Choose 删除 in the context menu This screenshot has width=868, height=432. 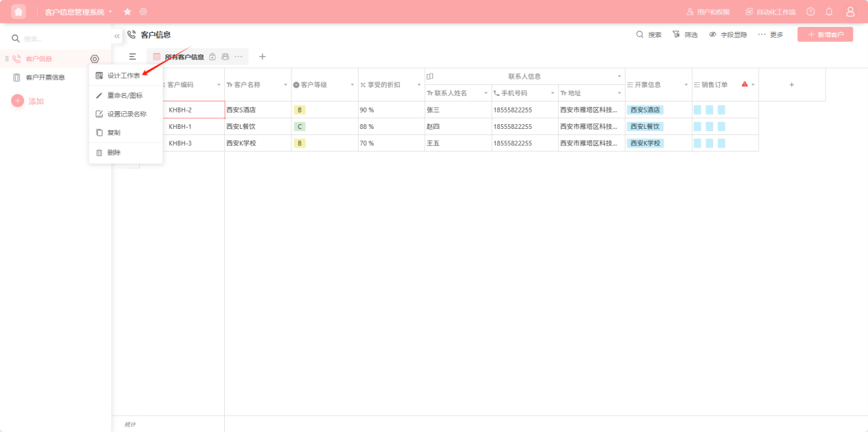[114, 152]
